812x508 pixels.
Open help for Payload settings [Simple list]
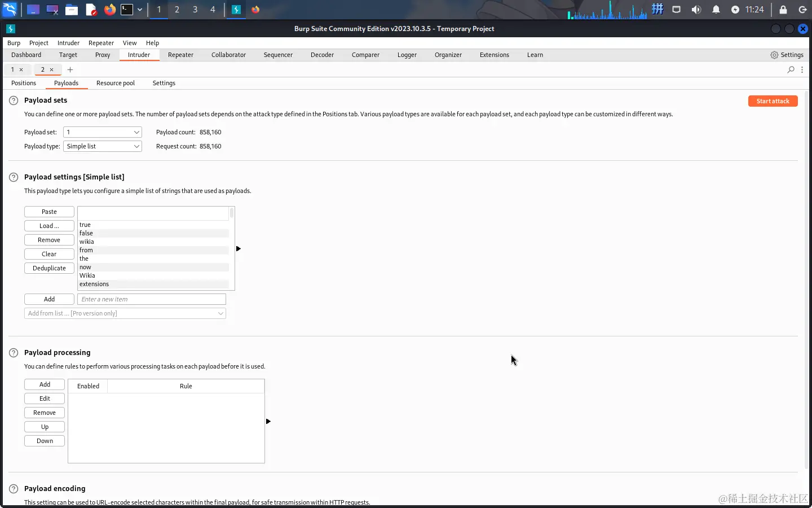tap(14, 177)
